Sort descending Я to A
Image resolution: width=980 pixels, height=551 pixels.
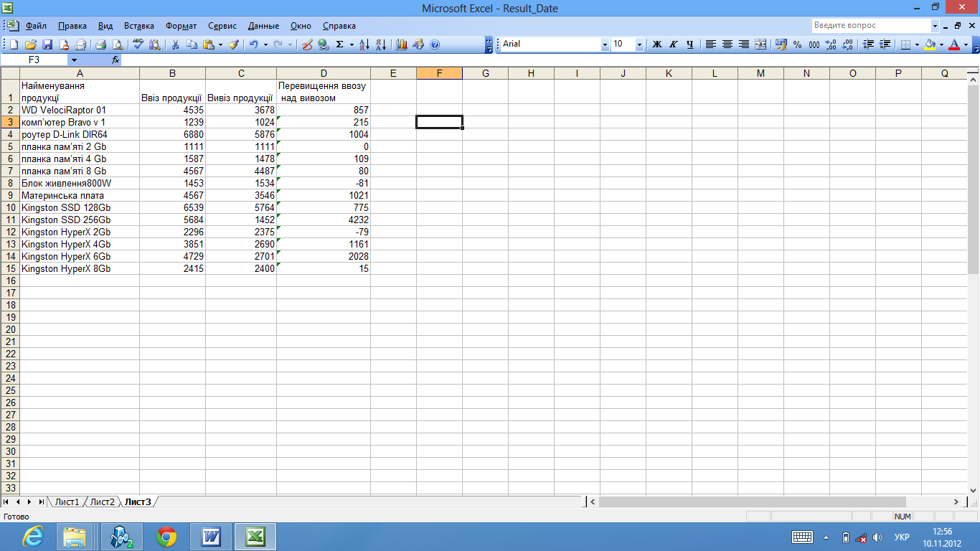(x=381, y=44)
